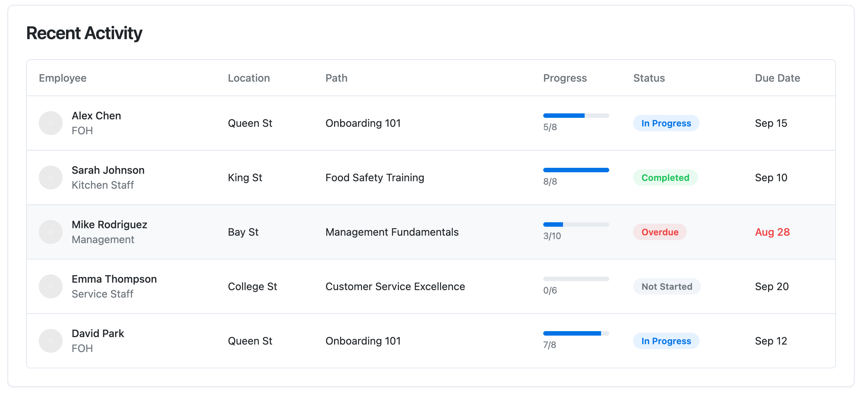Click Sarah Johnson's avatar icon
Viewport: 868px width, 399px height.
click(x=50, y=177)
